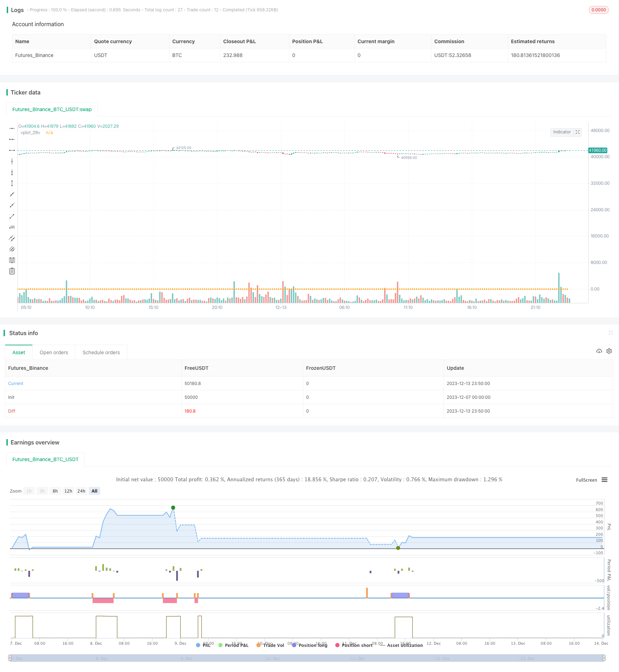Select the vertical segment drawing tool
The image size is (619, 672).
point(12,183)
